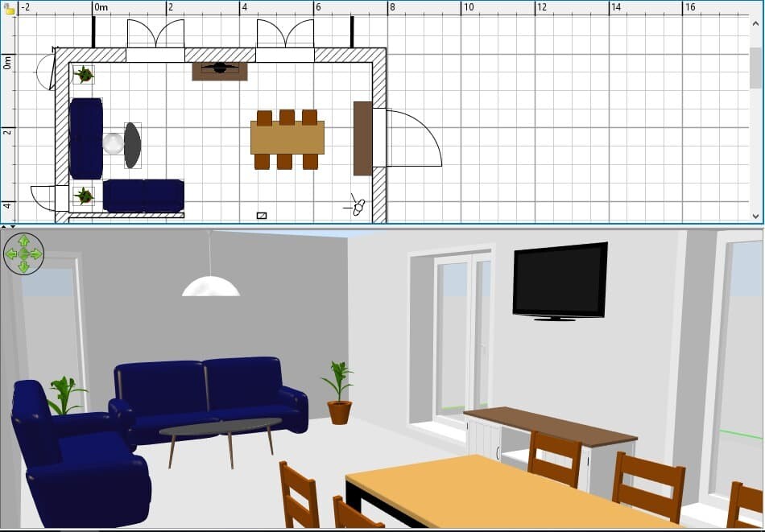Image resolution: width=765 pixels, height=532 pixels.
Task: Select the round white lamp in the plan
Action: pyautogui.click(x=114, y=144)
